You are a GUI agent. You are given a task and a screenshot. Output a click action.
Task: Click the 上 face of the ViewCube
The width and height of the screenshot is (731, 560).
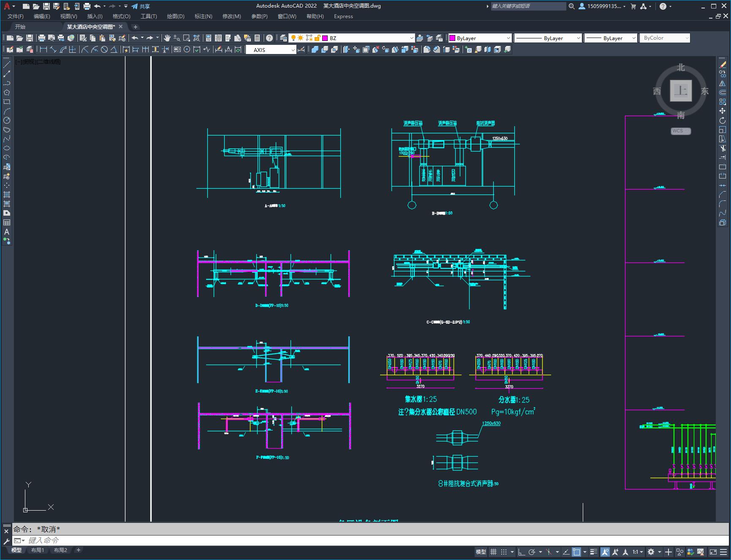coord(681,90)
